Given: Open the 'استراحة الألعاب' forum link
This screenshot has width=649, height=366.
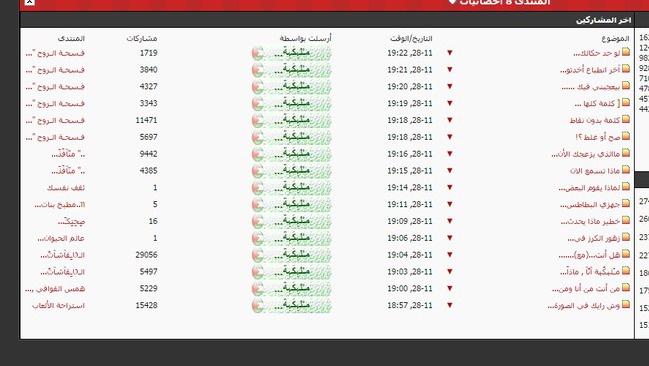Looking at the screenshot, I should point(58,306).
